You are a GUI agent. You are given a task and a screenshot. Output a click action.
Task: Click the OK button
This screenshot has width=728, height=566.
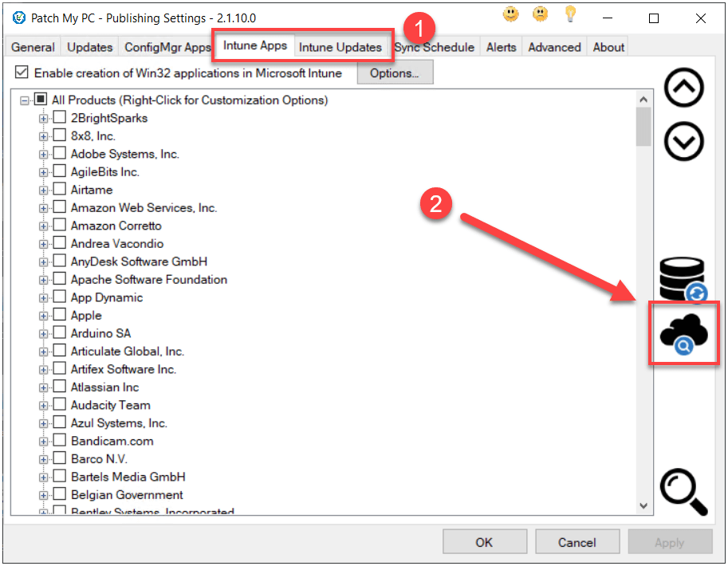[x=484, y=542]
